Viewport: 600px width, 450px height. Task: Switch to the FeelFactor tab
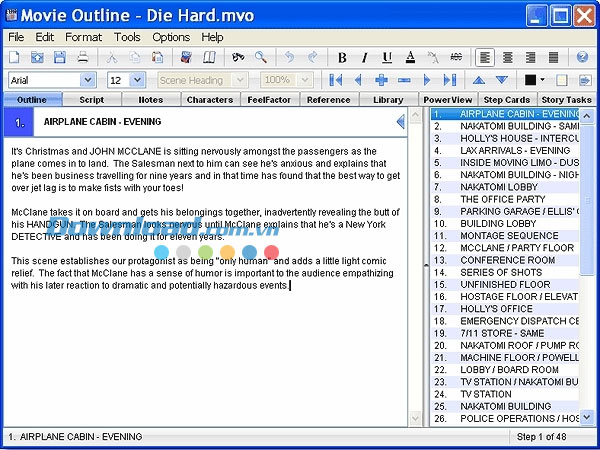[x=269, y=99]
